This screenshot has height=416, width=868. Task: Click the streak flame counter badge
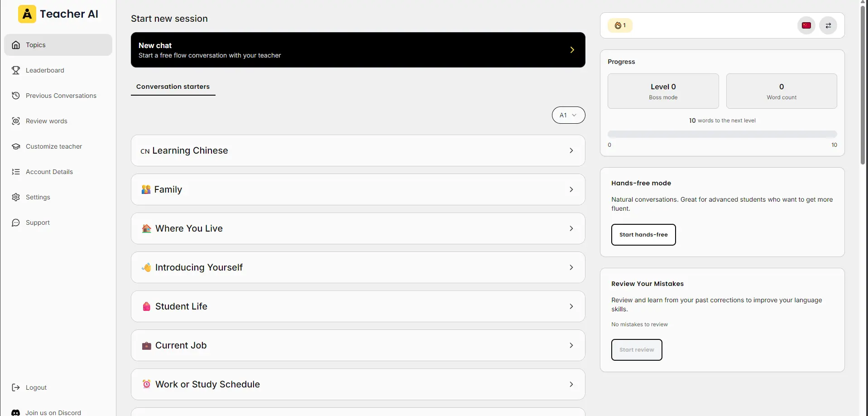pyautogui.click(x=620, y=25)
